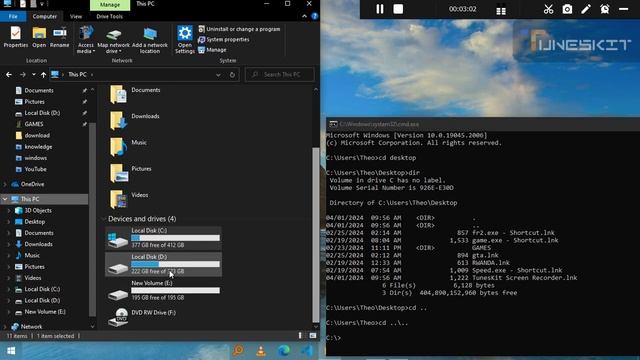Open the Music folder in main pane
The width and height of the screenshot is (640, 360).
click(x=128, y=147)
